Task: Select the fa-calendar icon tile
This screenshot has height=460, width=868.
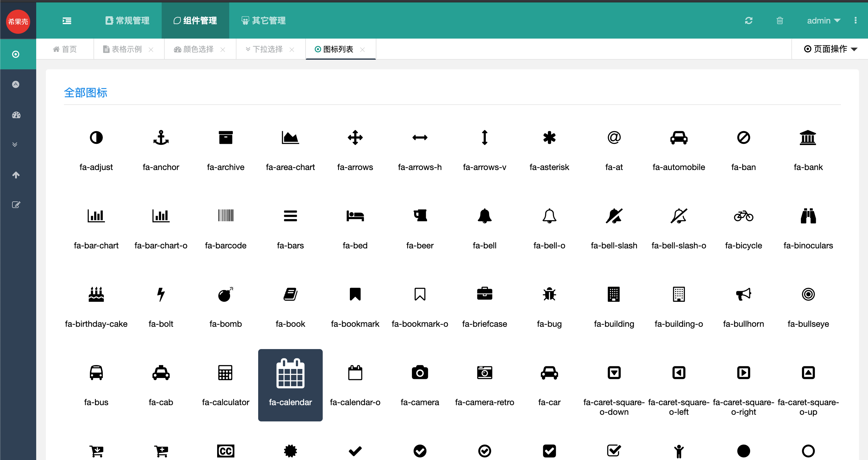Action: coord(290,385)
